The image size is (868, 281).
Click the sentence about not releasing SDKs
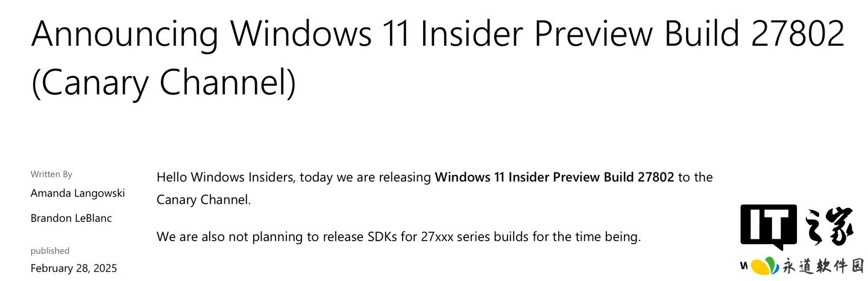pos(398,236)
